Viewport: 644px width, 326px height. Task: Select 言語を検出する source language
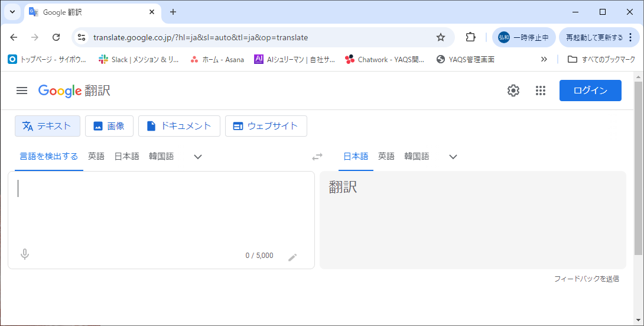49,157
